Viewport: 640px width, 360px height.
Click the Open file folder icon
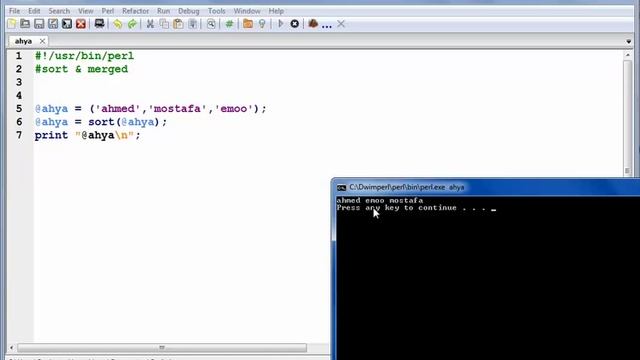pos(25,24)
